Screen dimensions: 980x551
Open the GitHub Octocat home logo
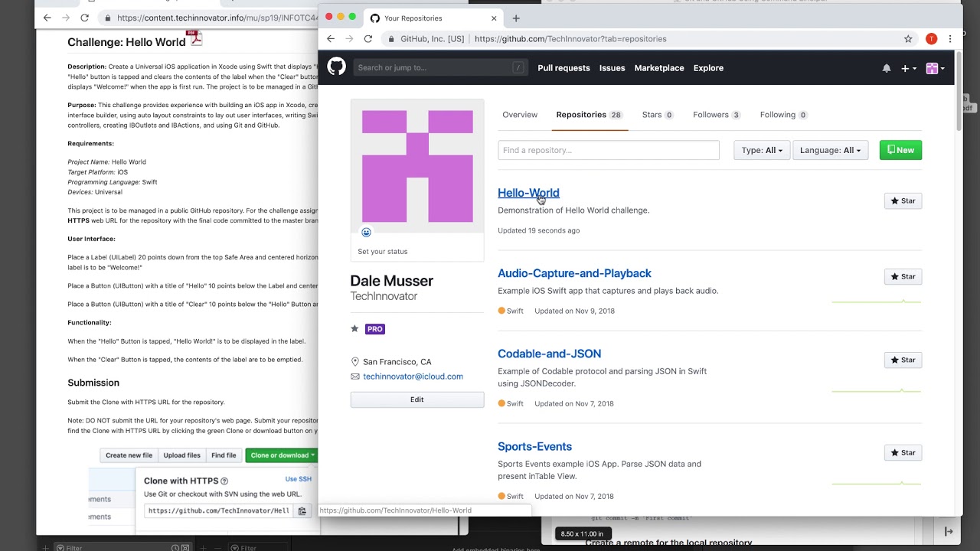pyautogui.click(x=336, y=67)
